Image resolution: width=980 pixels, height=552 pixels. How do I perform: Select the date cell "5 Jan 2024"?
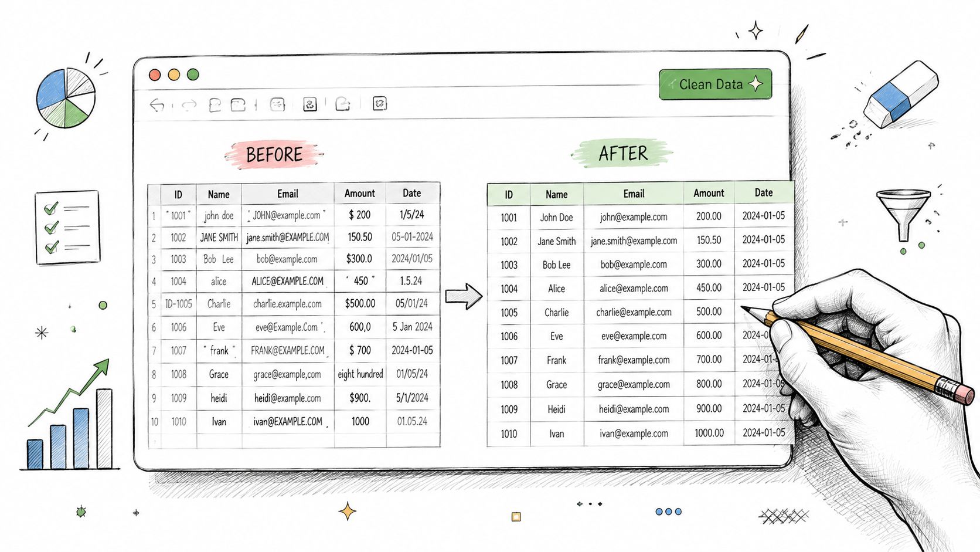click(413, 327)
